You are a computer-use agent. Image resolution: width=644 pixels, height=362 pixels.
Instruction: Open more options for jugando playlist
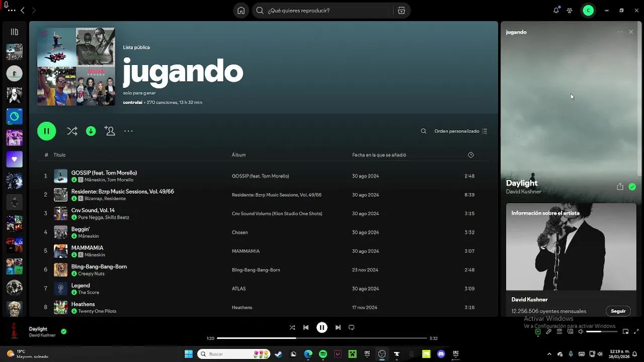[128, 131]
